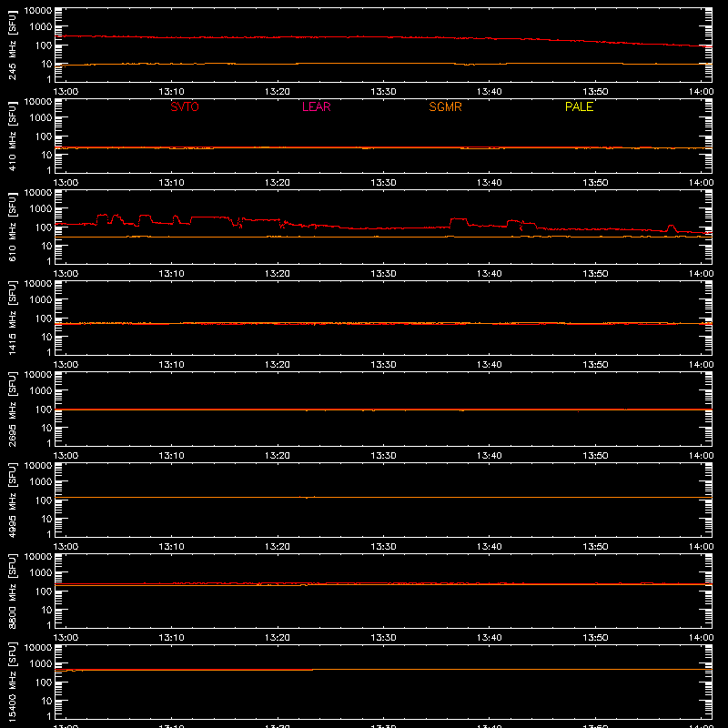Click 13:00 label below the 1415 MHz plot

[66, 365]
